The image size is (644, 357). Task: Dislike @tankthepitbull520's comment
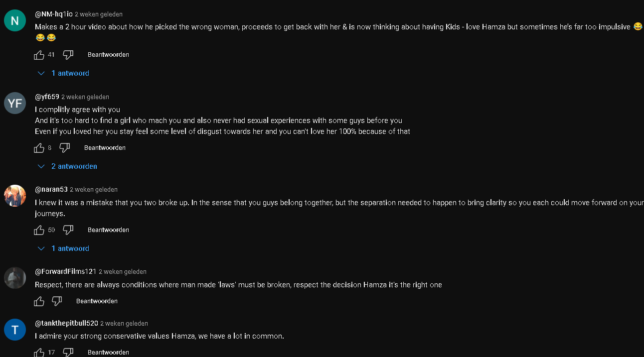[x=68, y=353]
